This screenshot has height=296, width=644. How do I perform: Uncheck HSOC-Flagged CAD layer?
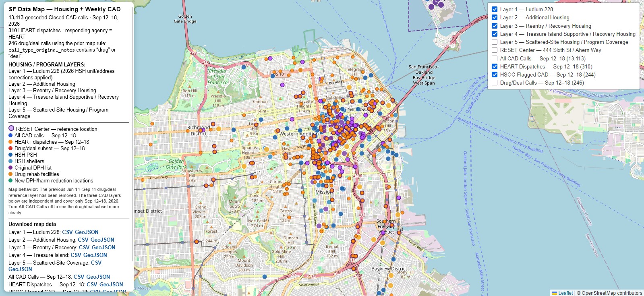pos(495,75)
